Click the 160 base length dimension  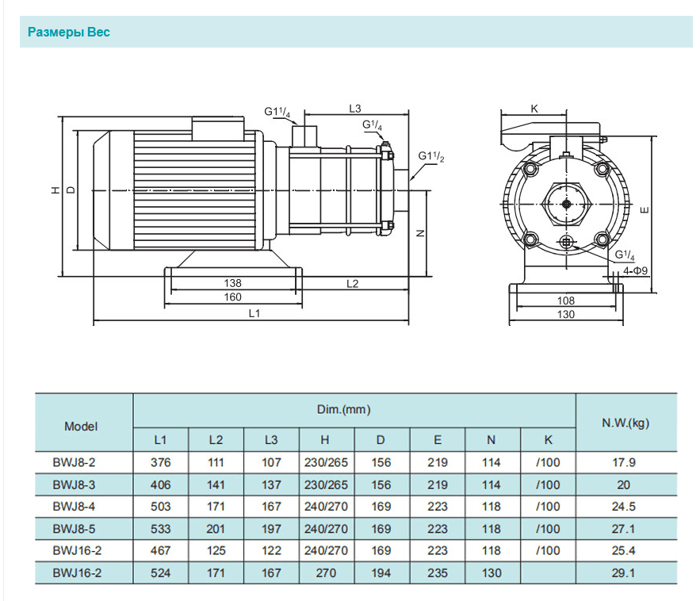232,297
